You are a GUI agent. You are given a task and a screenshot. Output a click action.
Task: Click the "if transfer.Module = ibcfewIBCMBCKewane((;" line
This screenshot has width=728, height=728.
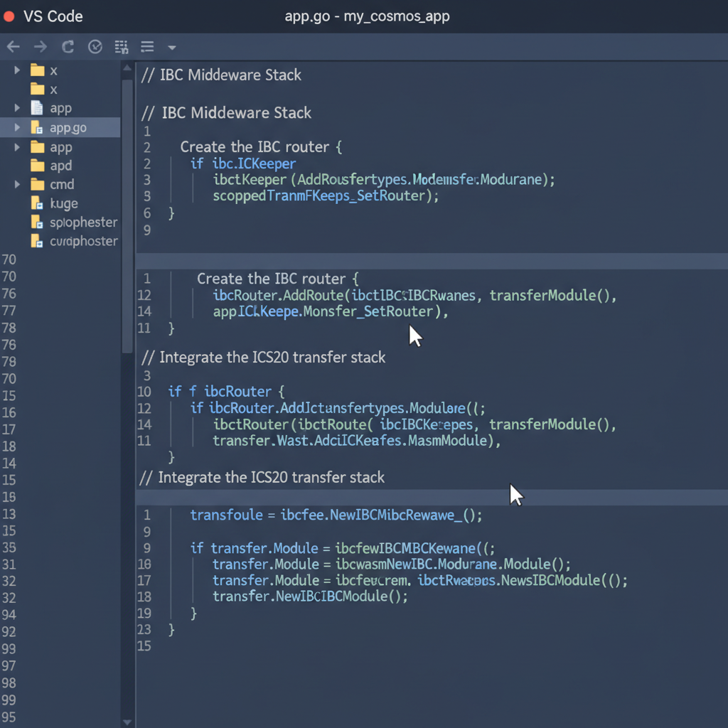pyautogui.click(x=343, y=548)
